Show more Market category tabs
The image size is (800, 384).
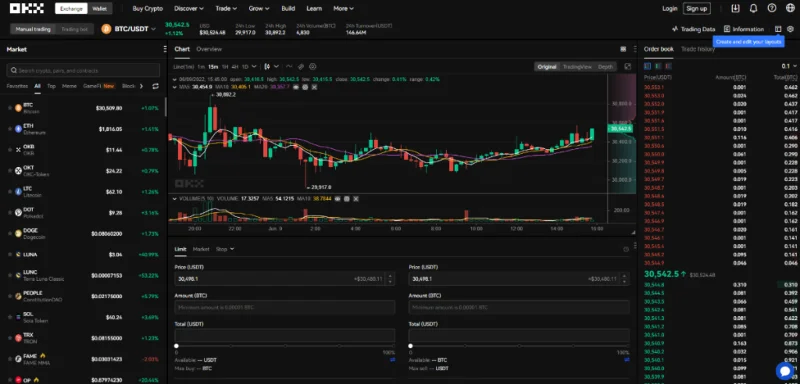141,86
